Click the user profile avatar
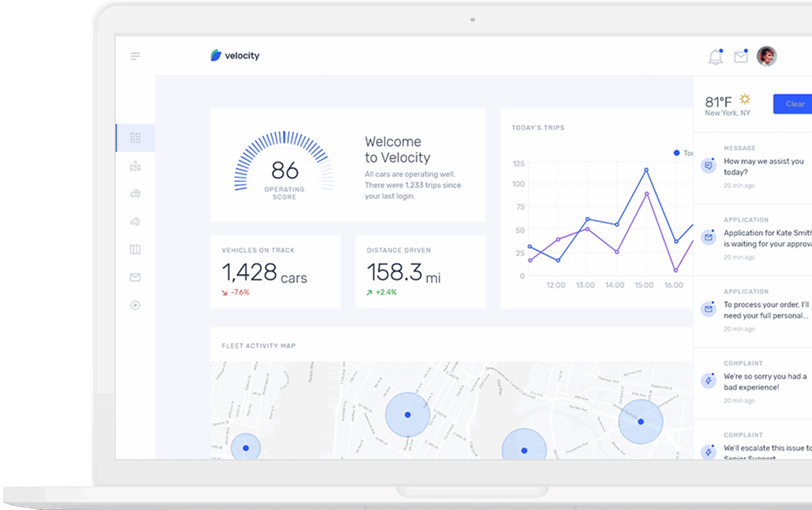 pos(766,56)
